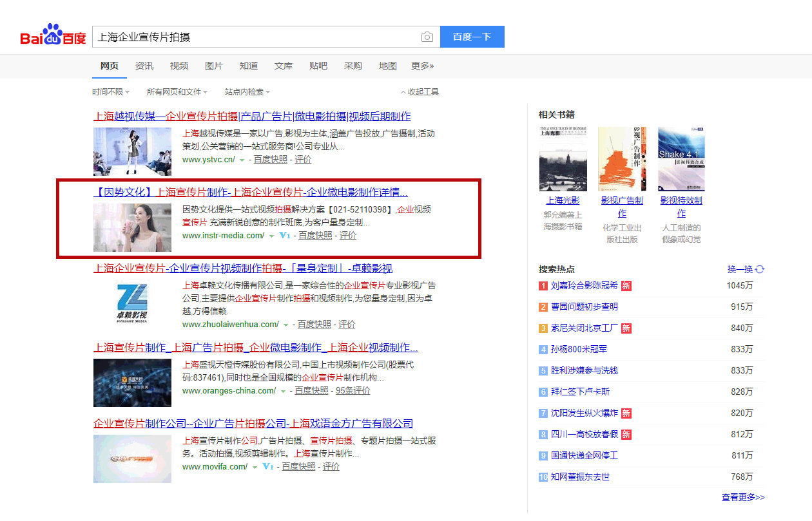Switch to the 资讯 tab
This screenshot has width=812, height=521.
(144, 66)
